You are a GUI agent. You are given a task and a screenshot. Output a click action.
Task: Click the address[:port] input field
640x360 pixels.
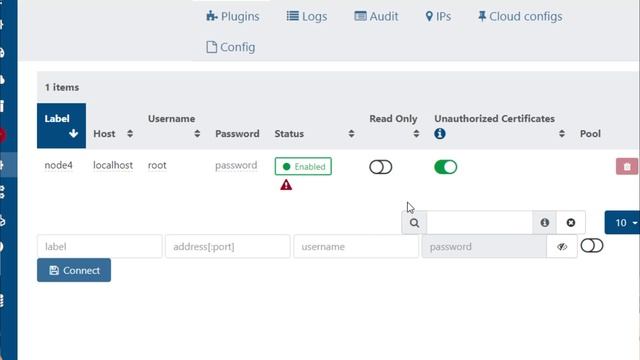click(228, 247)
